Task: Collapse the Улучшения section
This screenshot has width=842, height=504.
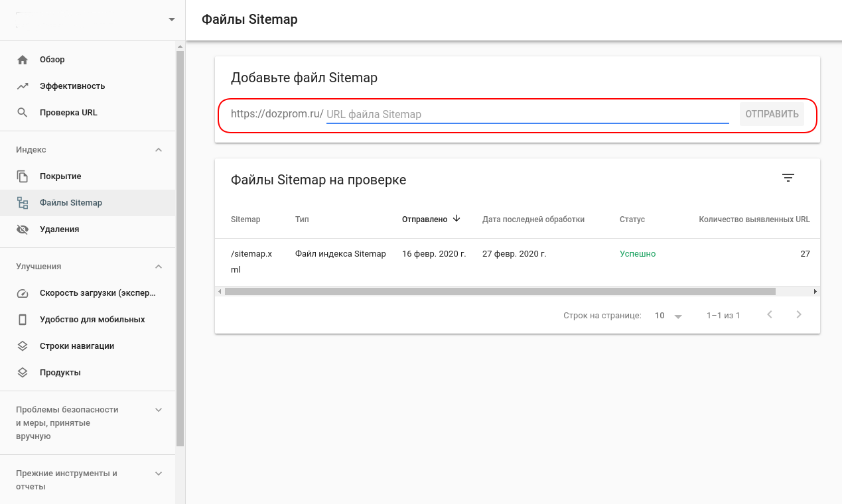Action: [159, 267]
